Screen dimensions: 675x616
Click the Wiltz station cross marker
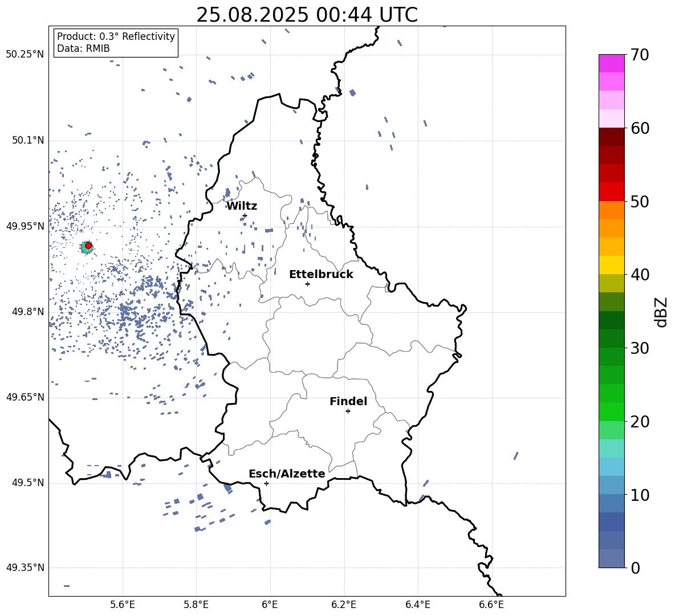point(245,215)
